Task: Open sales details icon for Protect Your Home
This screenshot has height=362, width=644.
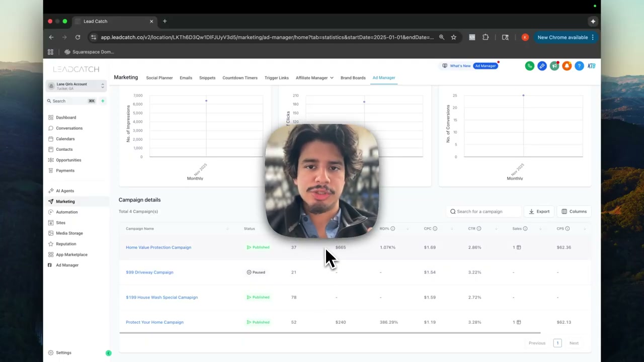Action: (x=519, y=322)
